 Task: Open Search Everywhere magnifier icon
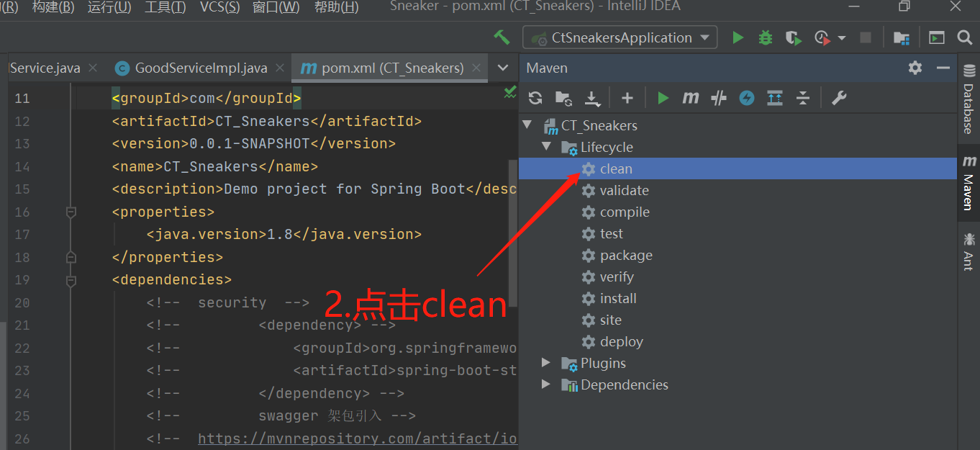965,37
